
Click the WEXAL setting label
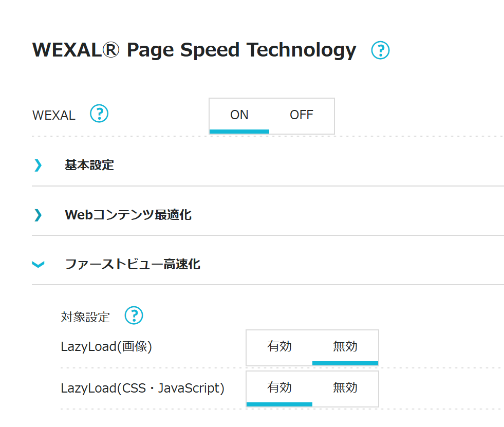pyautogui.click(x=54, y=115)
